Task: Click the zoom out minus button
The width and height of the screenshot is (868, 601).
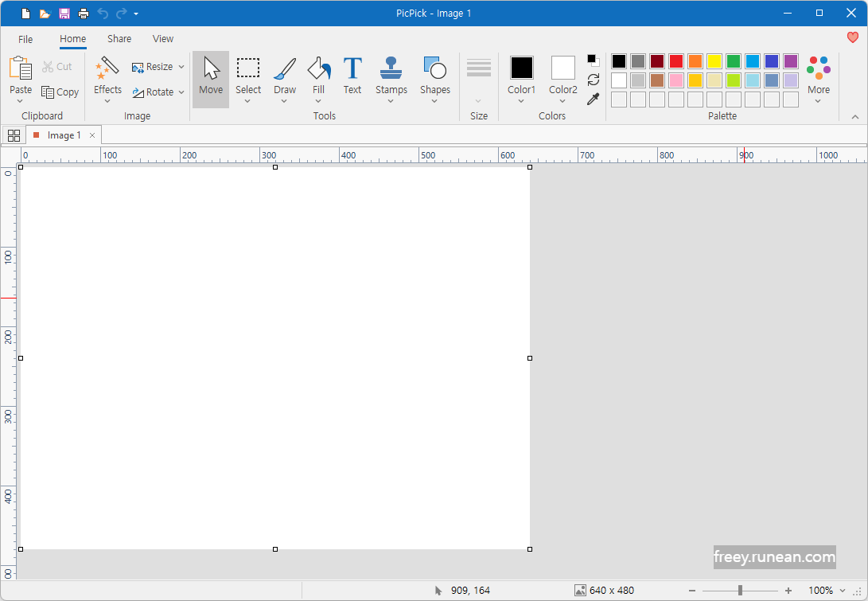Action: [692, 591]
